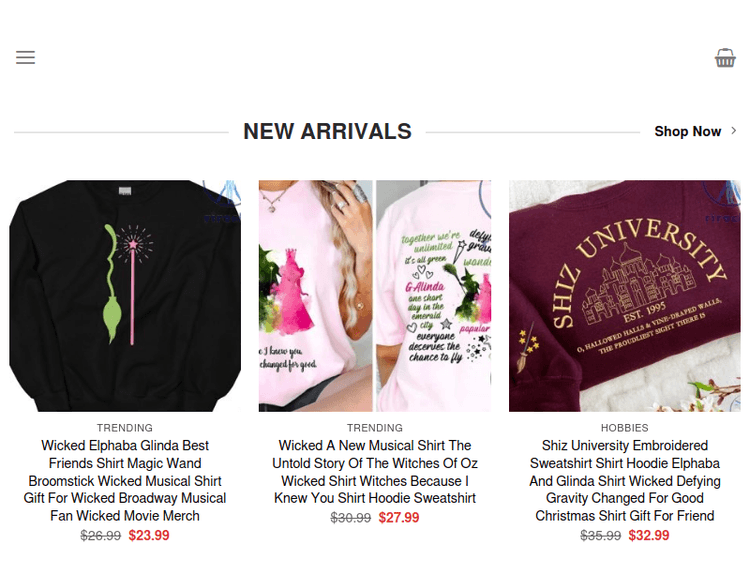Open the pink Wicked musical shirt image
750x563 pixels.
[375, 296]
